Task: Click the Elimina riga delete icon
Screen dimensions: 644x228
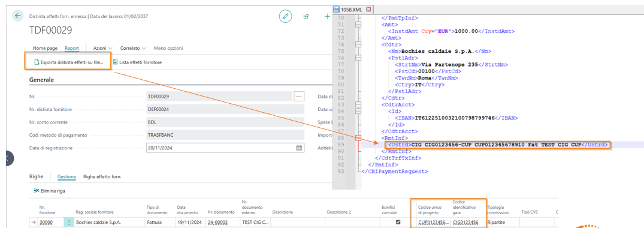Action: coord(37,191)
